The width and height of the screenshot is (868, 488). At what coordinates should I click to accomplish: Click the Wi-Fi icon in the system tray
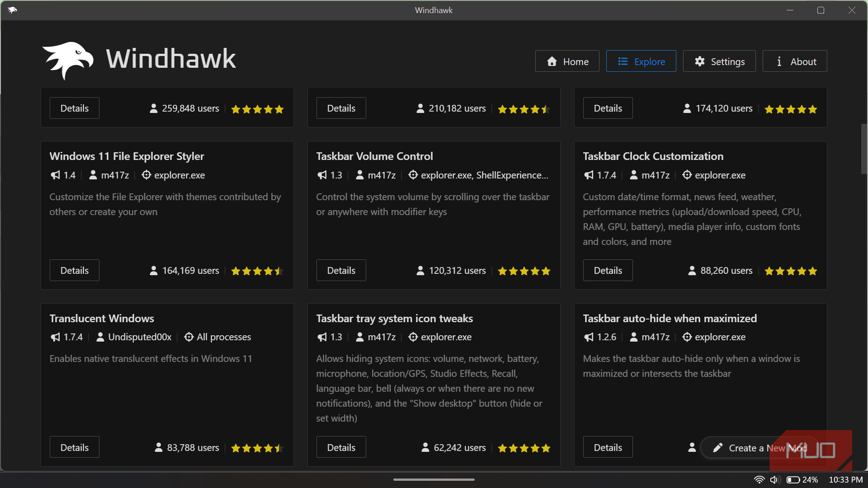pos(759,480)
